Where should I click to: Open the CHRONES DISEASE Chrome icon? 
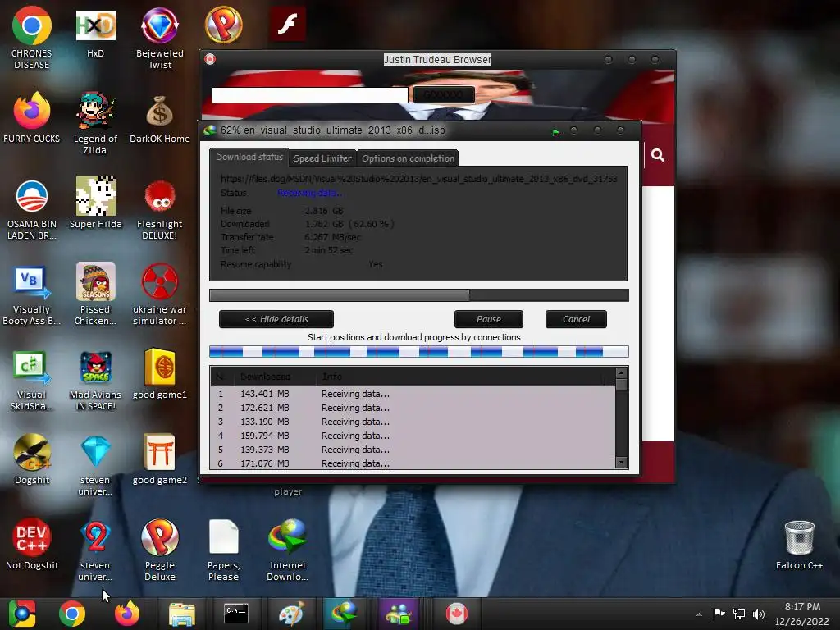click(32, 39)
